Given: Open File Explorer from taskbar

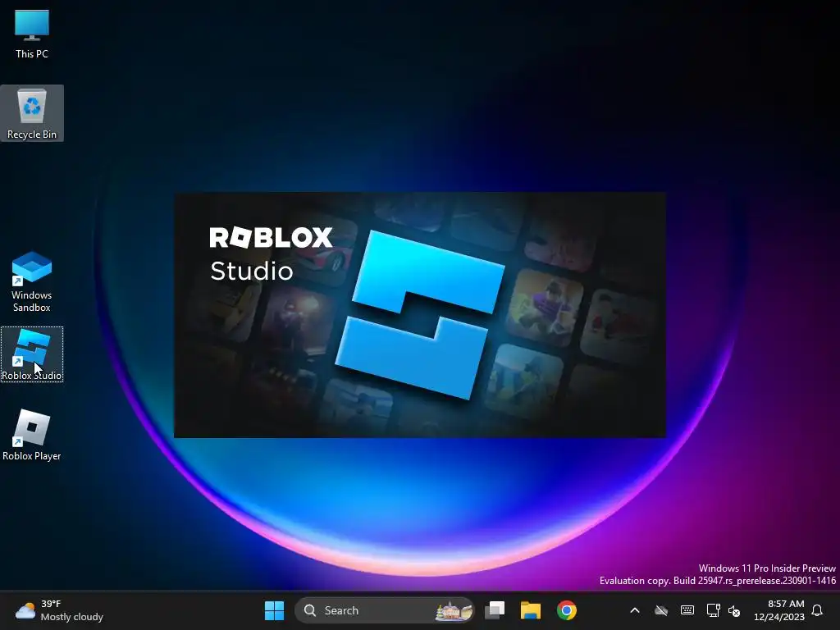Looking at the screenshot, I should 531,610.
